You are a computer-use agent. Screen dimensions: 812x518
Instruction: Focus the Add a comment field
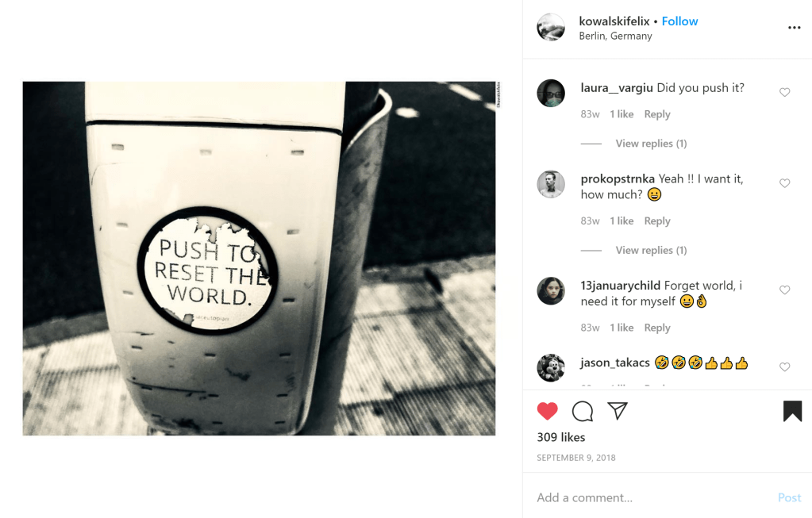(652, 498)
